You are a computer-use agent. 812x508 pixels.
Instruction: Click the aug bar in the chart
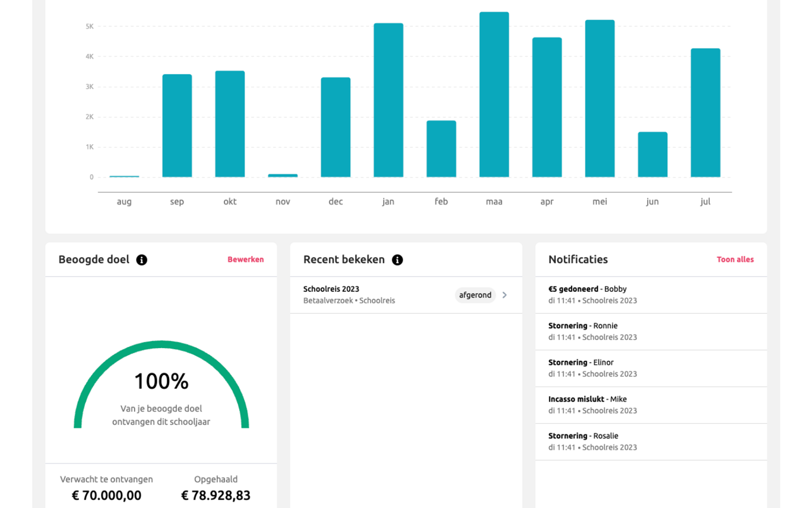coord(124,176)
